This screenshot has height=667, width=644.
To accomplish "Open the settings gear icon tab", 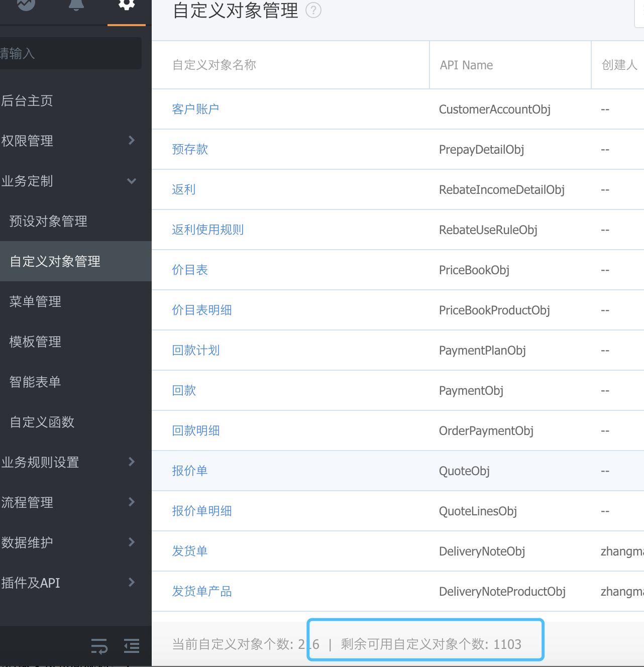I will pos(127,5).
